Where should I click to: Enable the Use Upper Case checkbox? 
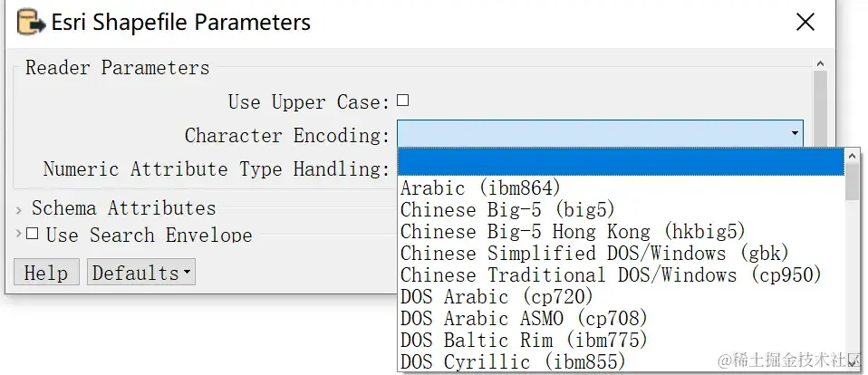click(403, 101)
